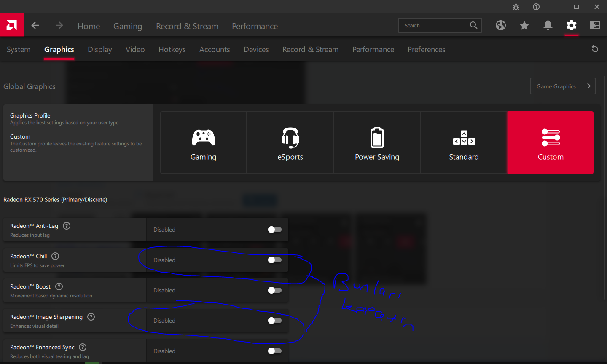607x364 pixels.
Task: Maximize the Radeon Software window
Action: (577, 7)
